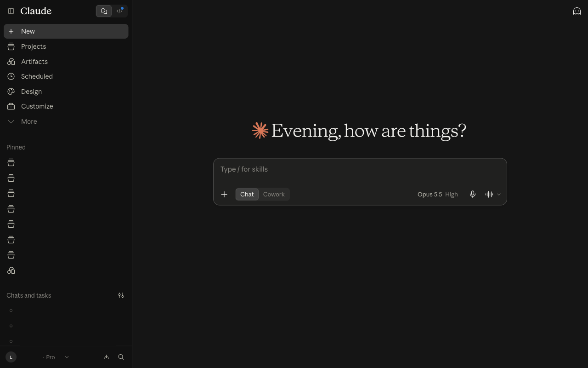Image resolution: width=588 pixels, height=368 pixels.
Task: Open the chevron beside the voice waveform
Action: tap(499, 194)
